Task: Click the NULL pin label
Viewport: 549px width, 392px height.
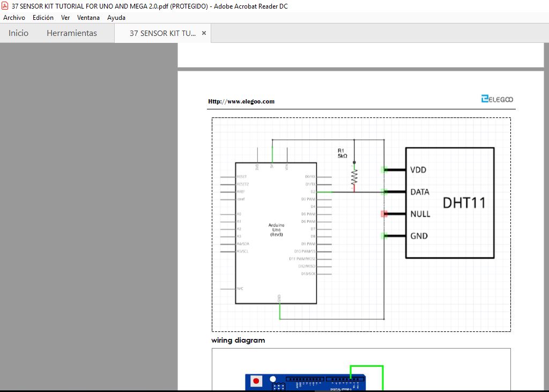Action: tap(420, 214)
